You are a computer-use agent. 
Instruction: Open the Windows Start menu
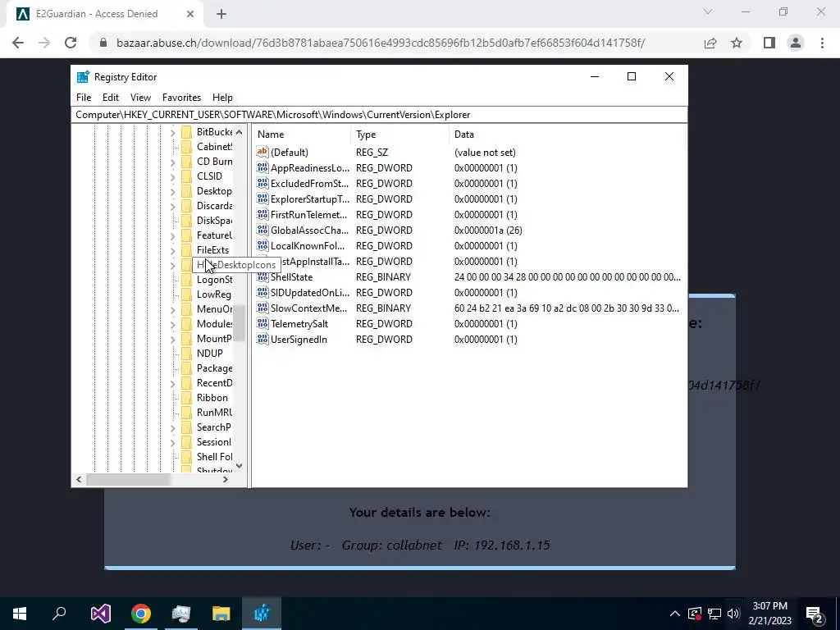pyautogui.click(x=20, y=614)
